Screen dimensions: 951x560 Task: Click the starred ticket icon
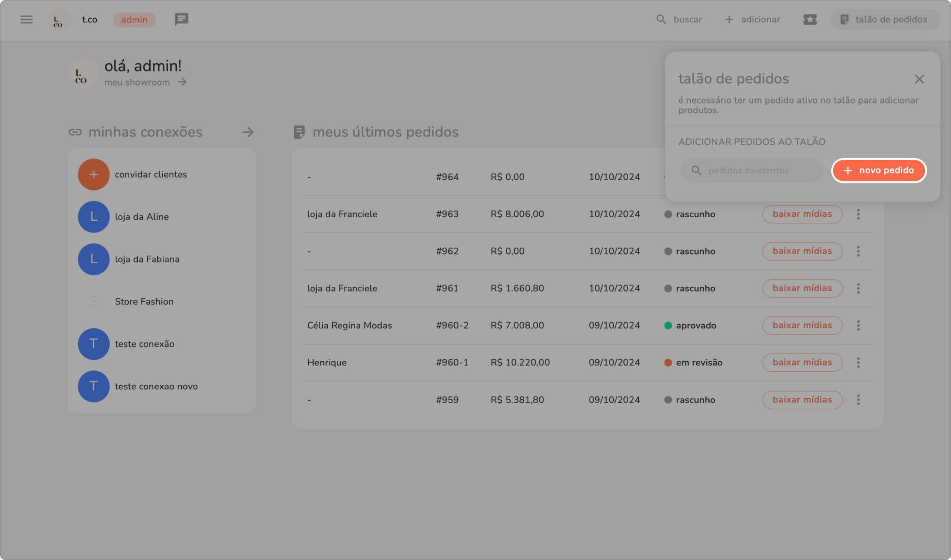[810, 19]
